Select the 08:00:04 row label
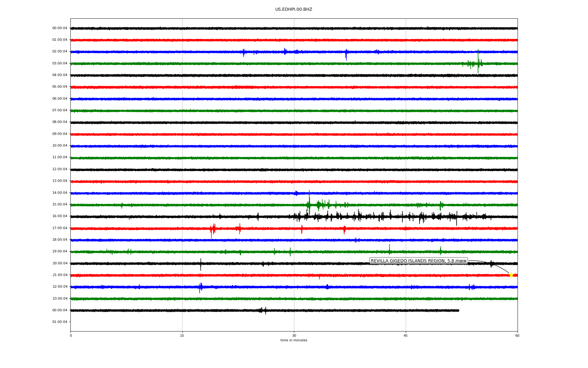This screenshot has width=588, height=368. pyautogui.click(x=60, y=122)
